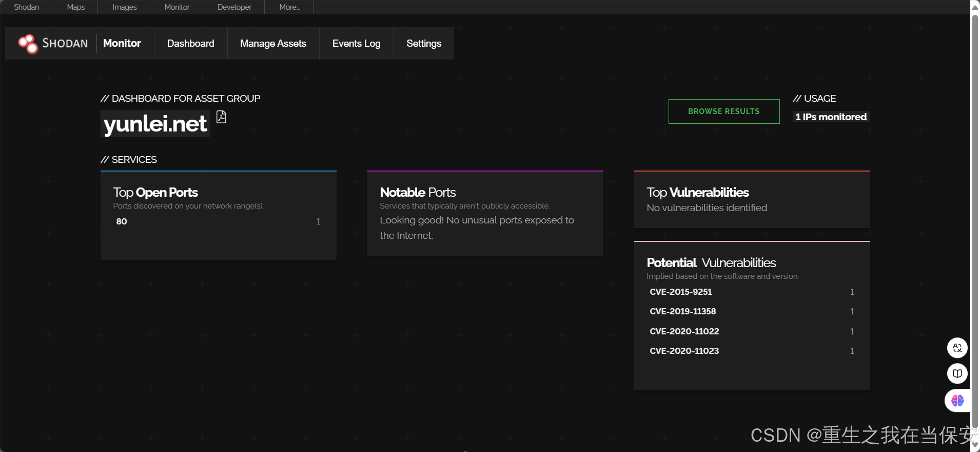Click the Potential Vulnerabilities heading
The image size is (980, 452).
pos(711,262)
